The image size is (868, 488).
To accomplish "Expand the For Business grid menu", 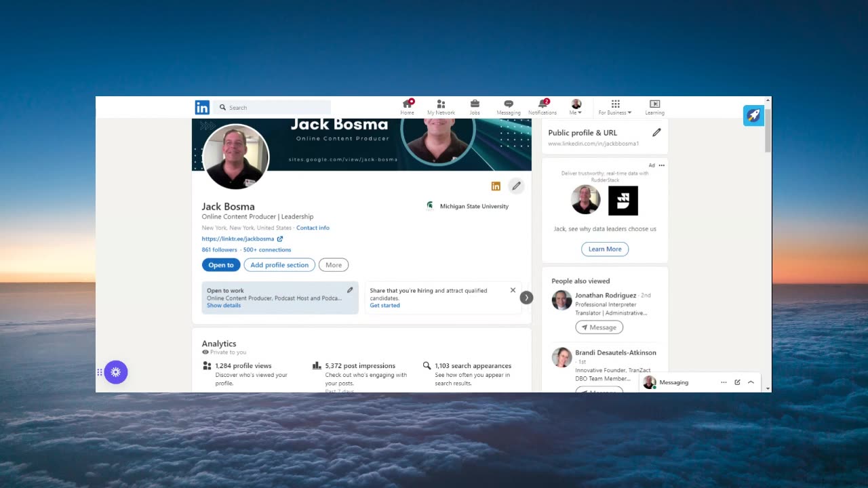I will pos(615,107).
